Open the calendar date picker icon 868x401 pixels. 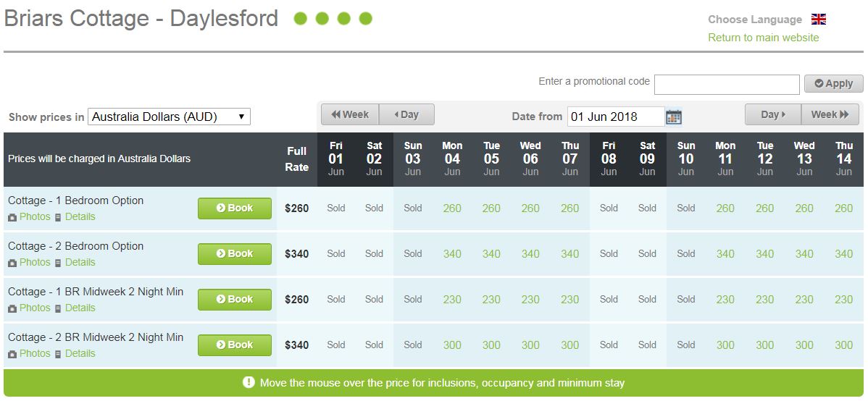coord(673,117)
